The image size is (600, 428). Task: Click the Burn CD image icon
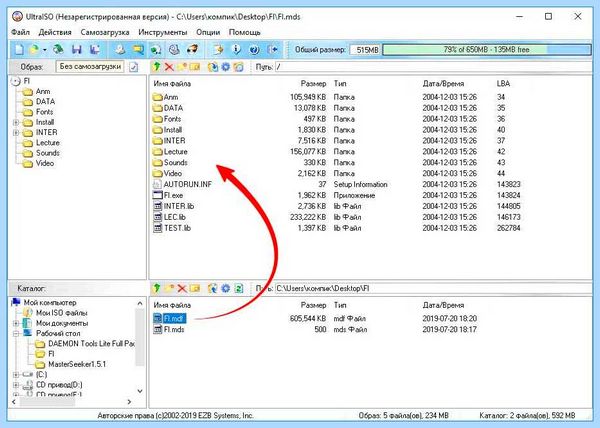click(x=192, y=49)
